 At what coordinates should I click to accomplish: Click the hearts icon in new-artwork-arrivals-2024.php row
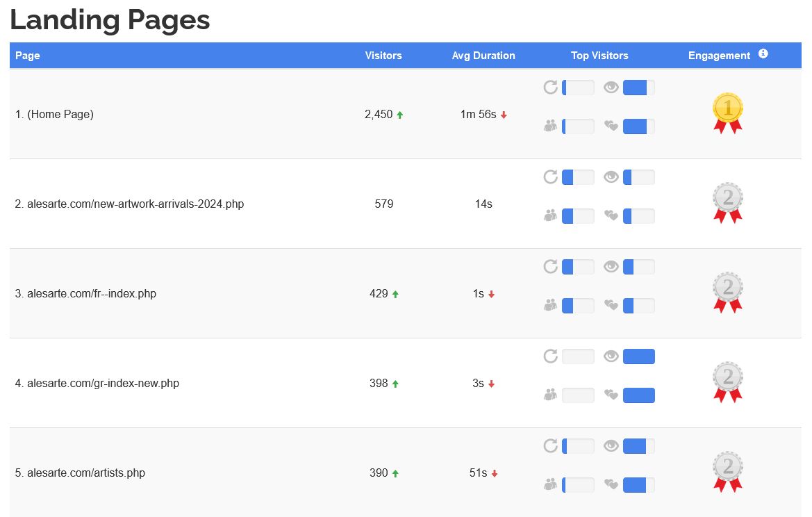[611, 215]
